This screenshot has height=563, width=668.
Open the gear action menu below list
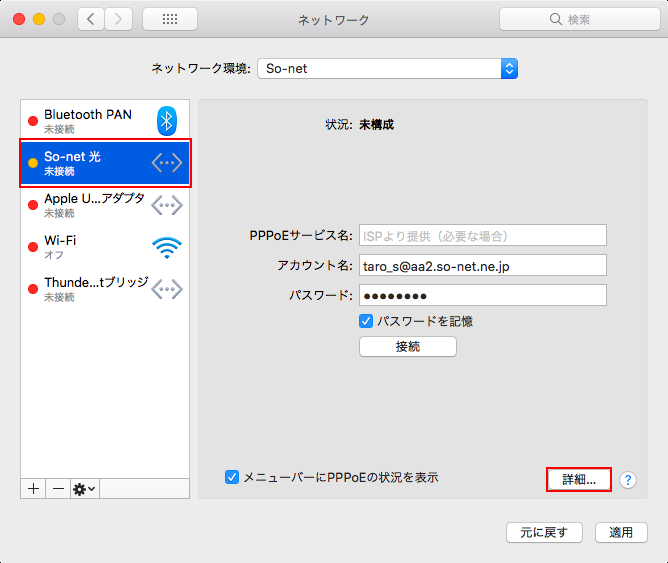(x=84, y=488)
